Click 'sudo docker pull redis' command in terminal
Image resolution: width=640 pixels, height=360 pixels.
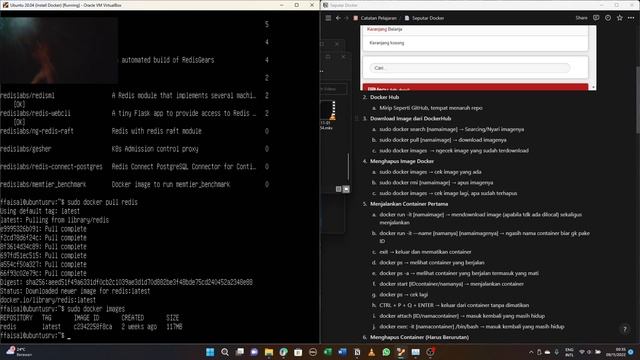[x=102, y=202]
